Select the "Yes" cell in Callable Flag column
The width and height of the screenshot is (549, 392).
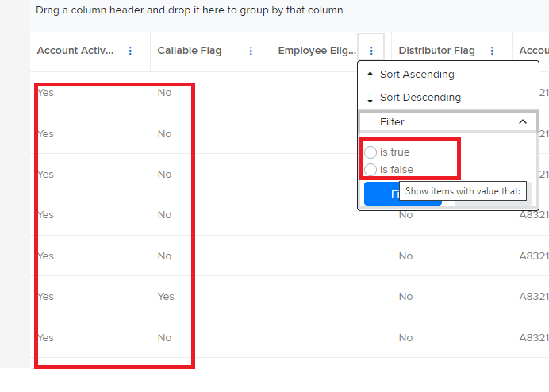click(x=166, y=297)
